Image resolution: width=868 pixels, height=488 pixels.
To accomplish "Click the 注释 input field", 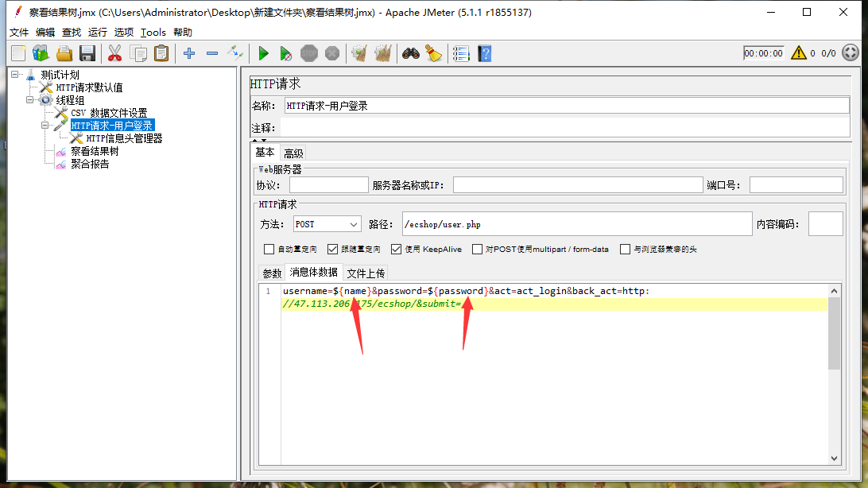I will pyautogui.click(x=564, y=128).
